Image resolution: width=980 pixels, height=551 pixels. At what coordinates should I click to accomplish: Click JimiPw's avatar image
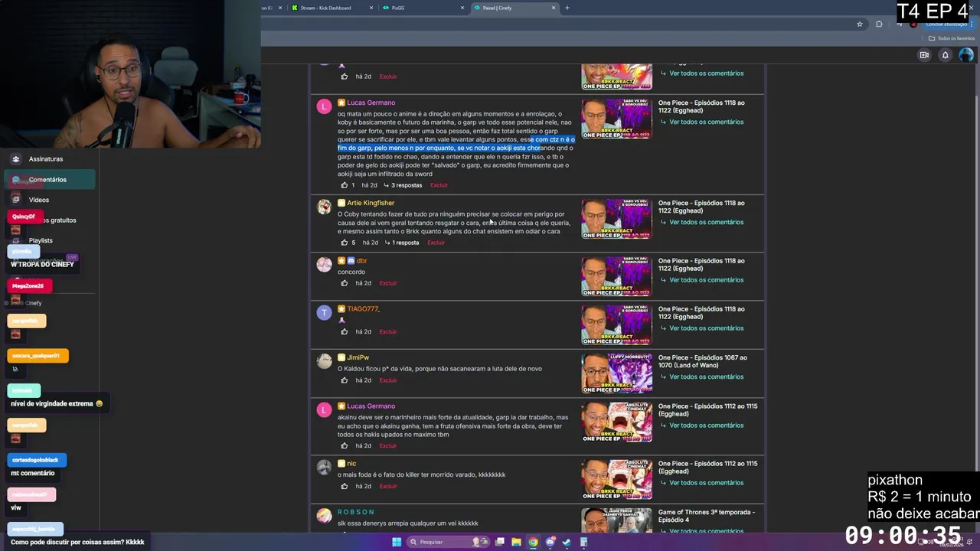point(325,361)
